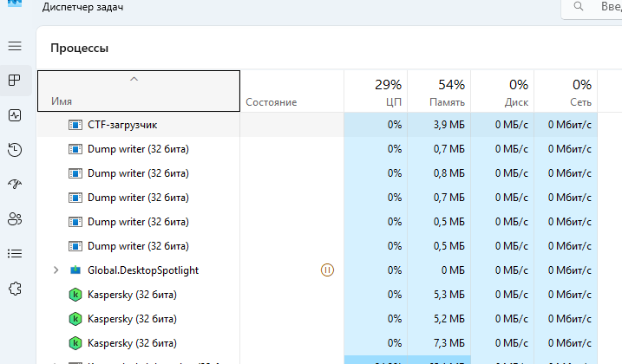Click the 0 МБ memory cell of Global.DesktopSpotlight
Viewport: 622px width, 364px height.
point(439,270)
